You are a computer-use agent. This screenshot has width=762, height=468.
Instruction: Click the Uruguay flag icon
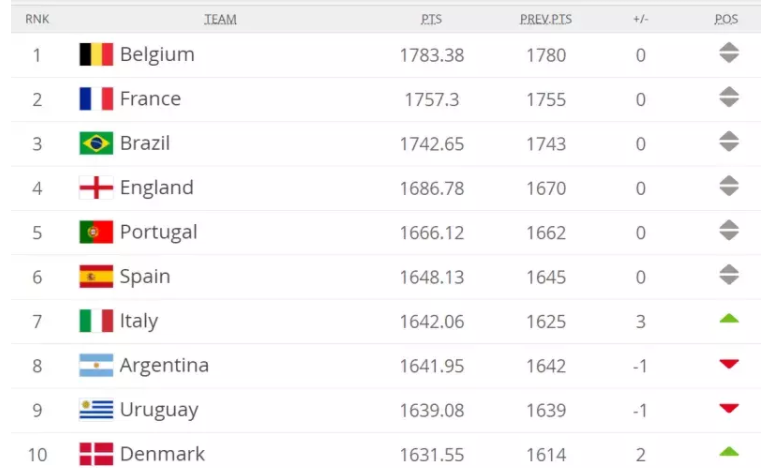pyautogui.click(x=96, y=409)
